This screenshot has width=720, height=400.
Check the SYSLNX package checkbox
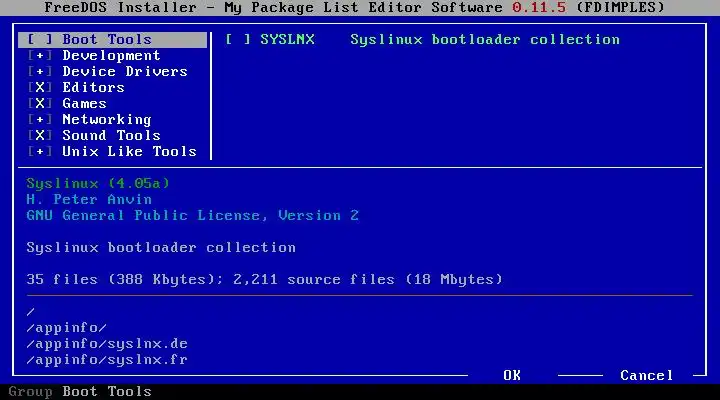tap(238, 39)
